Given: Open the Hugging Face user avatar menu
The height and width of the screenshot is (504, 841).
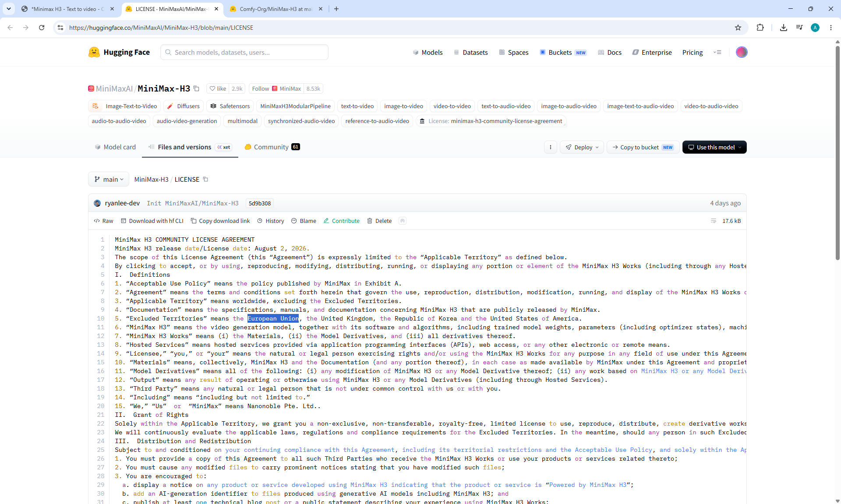Looking at the screenshot, I should tap(742, 52).
